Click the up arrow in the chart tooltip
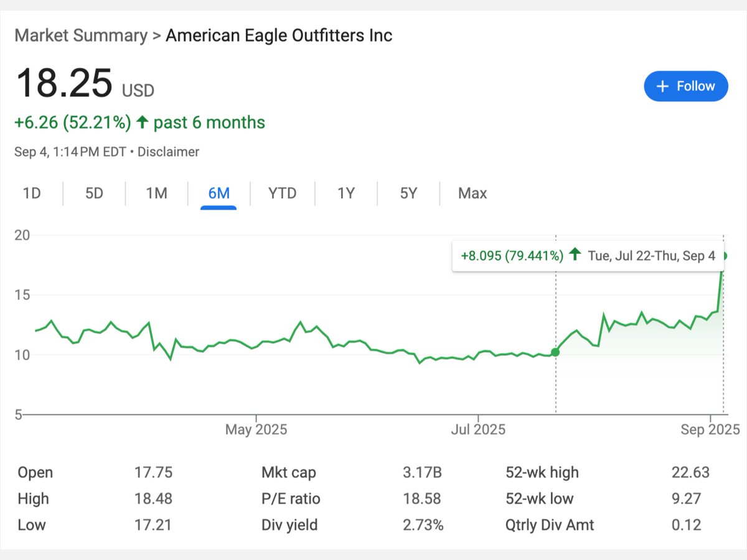 [x=575, y=255]
